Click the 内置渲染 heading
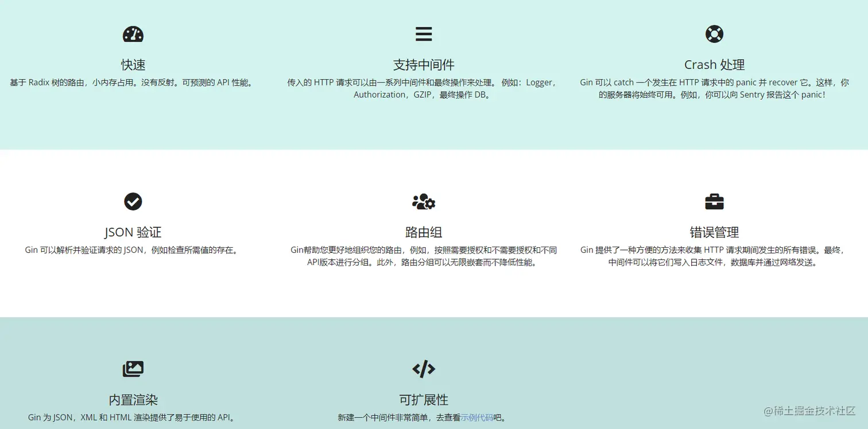This screenshot has height=429, width=868. pyautogui.click(x=133, y=400)
